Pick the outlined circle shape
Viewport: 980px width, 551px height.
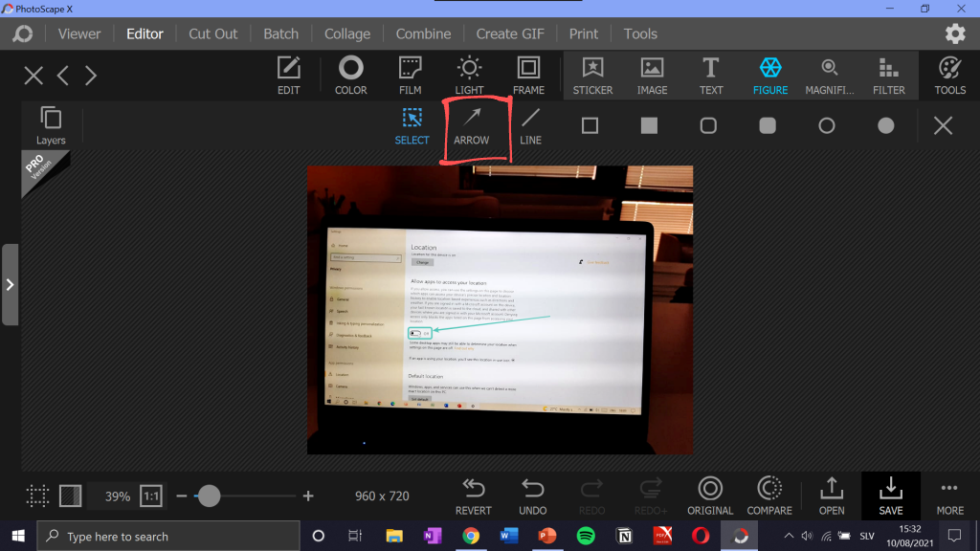pyautogui.click(x=827, y=125)
